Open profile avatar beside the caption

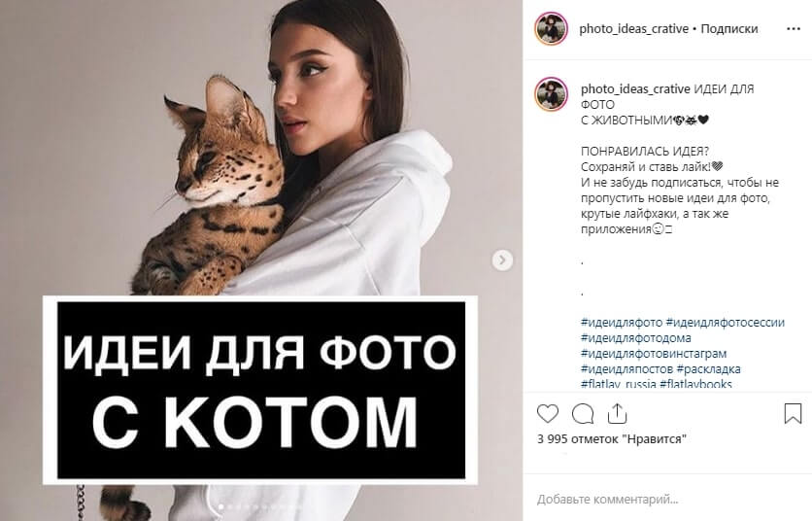[551, 94]
